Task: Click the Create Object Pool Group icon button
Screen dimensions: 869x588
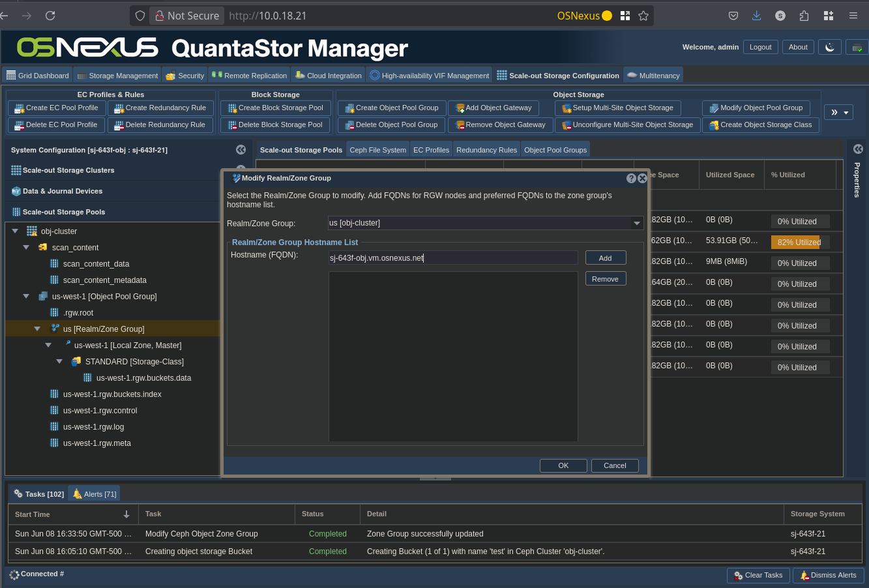Action: tap(391, 108)
